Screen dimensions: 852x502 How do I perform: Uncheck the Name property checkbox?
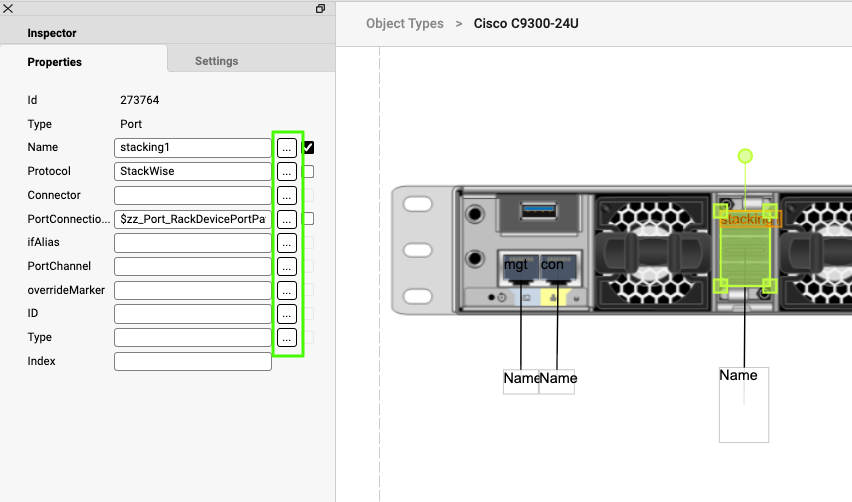pyautogui.click(x=308, y=147)
